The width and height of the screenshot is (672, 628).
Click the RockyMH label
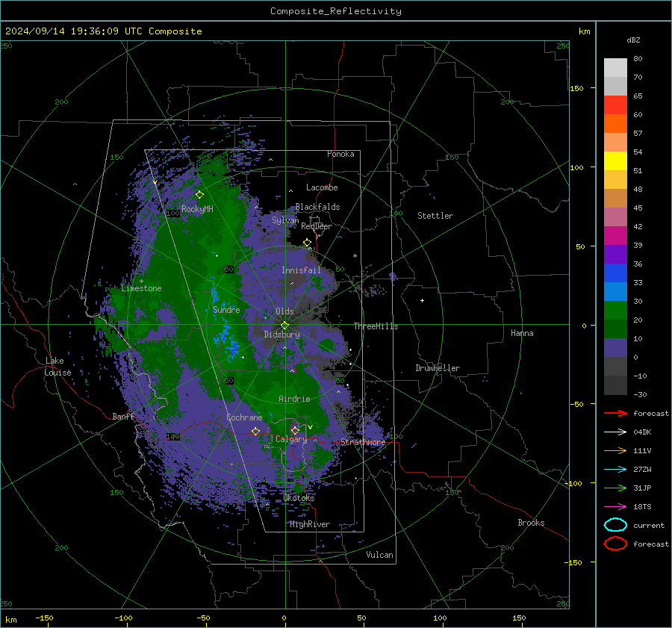point(197,209)
